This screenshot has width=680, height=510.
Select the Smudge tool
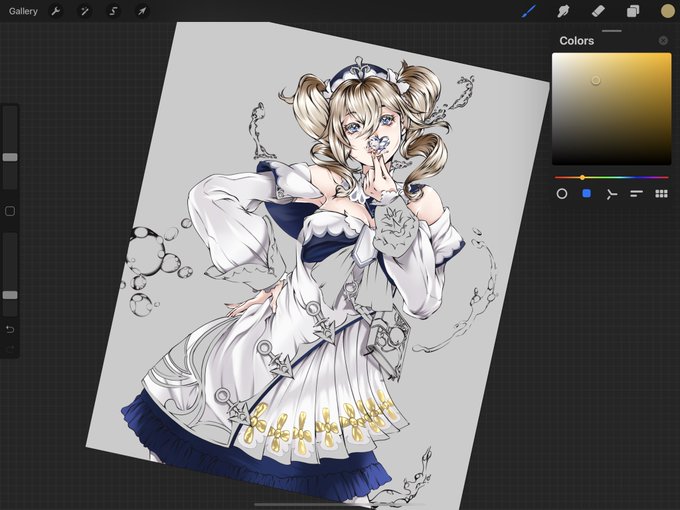[x=563, y=11]
